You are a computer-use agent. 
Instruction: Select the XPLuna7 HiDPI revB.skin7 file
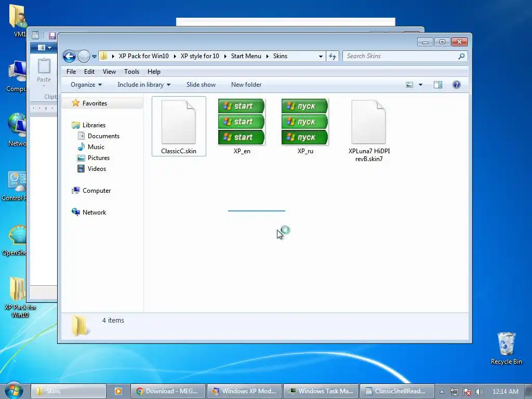point(369,130)
